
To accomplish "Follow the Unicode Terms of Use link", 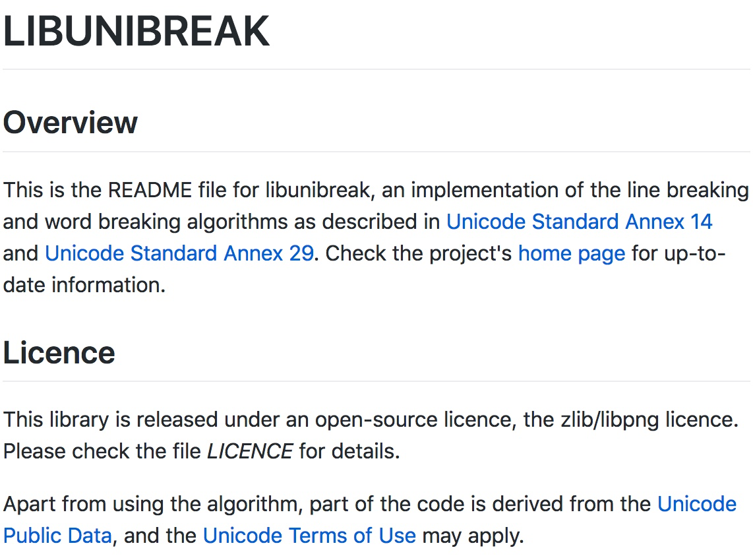I will point(309,536).
